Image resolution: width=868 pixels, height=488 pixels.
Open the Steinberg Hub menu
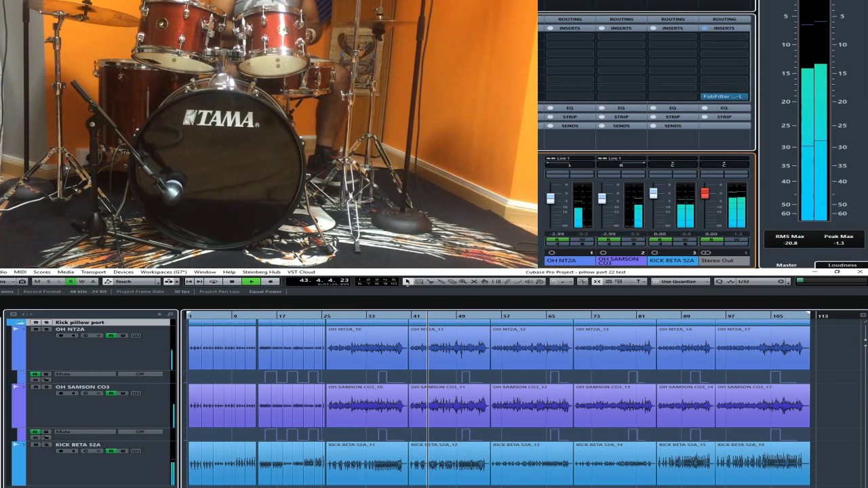[x=261, y=272]
